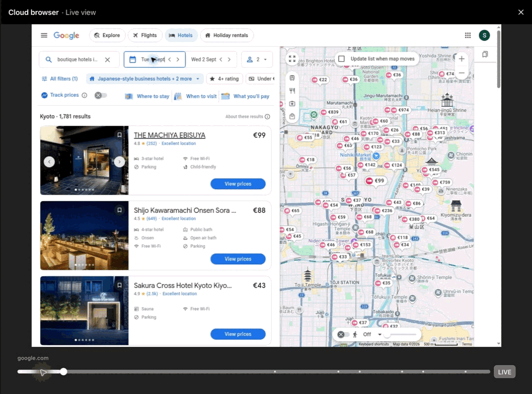Open saved items bookmark panel icon
Screen dimensions: 532x394
coord(485,54)
